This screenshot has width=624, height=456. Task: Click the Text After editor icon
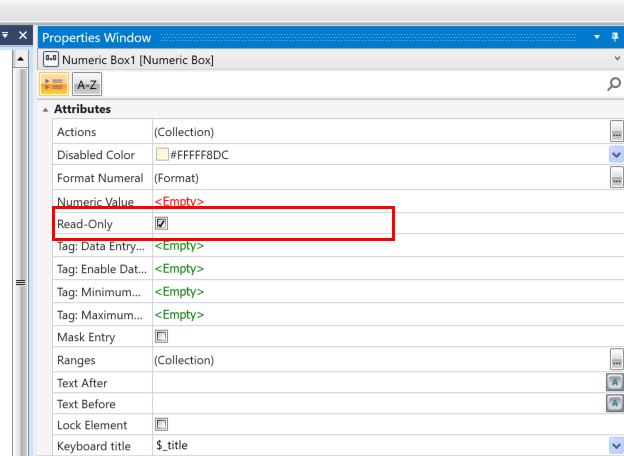click(616, 383)
